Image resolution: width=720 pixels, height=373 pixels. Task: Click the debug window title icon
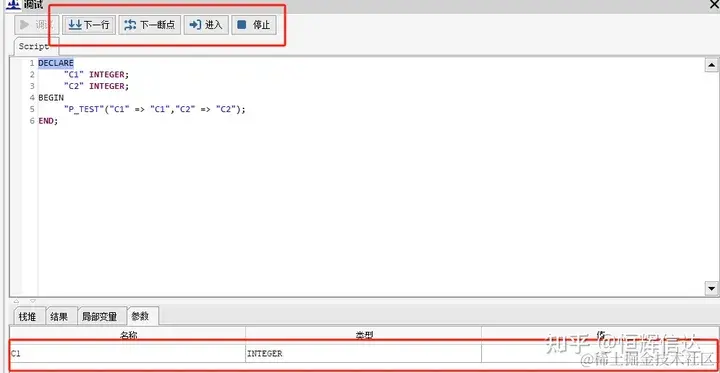coord(12,5)
